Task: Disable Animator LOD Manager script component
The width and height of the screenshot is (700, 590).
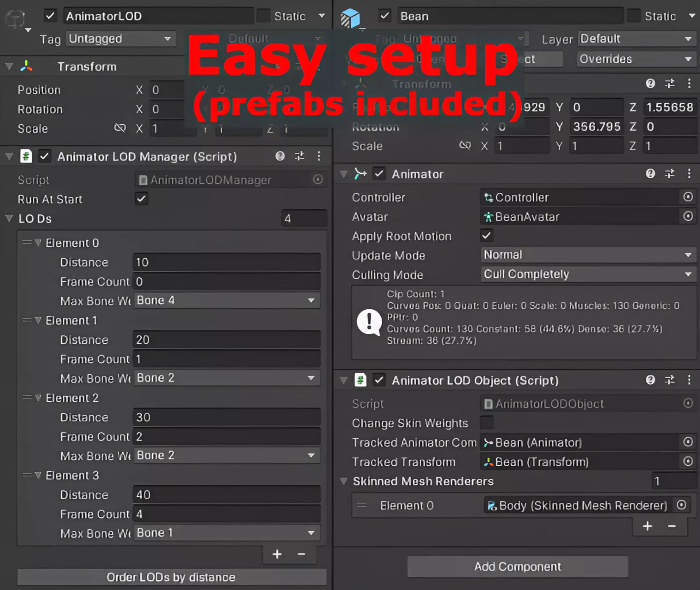Action: [x=45, y=156]
